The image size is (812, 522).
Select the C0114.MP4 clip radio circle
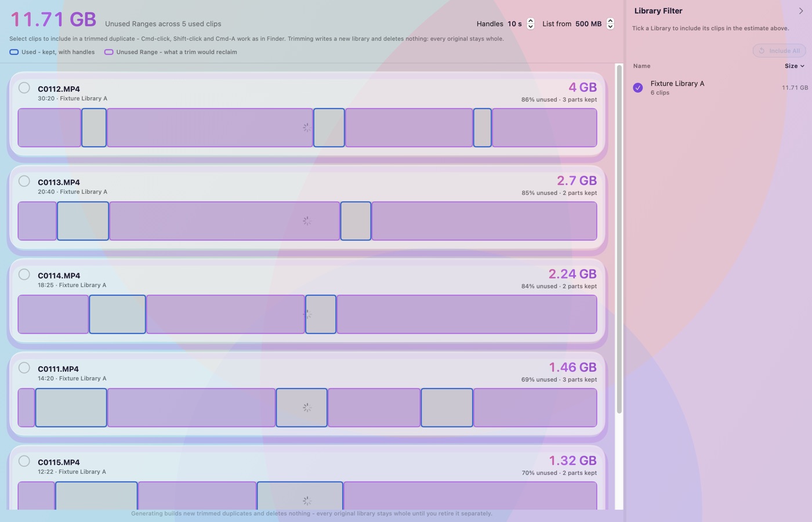click(24, 275)
